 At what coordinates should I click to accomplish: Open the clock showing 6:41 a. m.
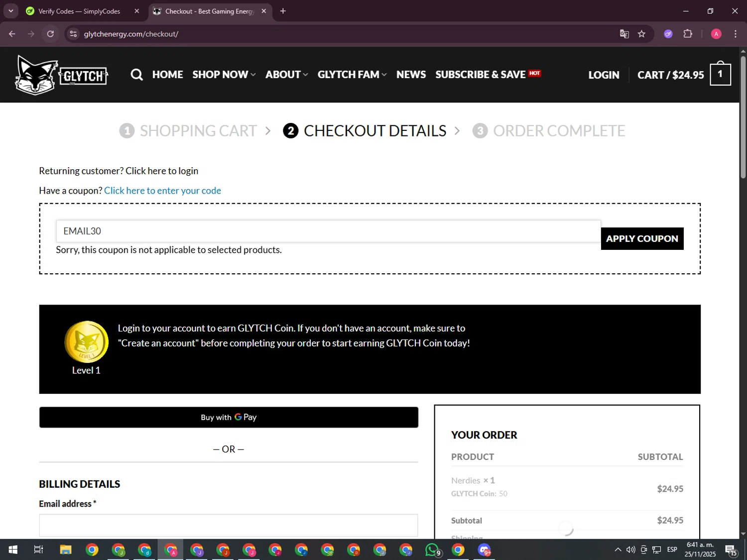700,550
